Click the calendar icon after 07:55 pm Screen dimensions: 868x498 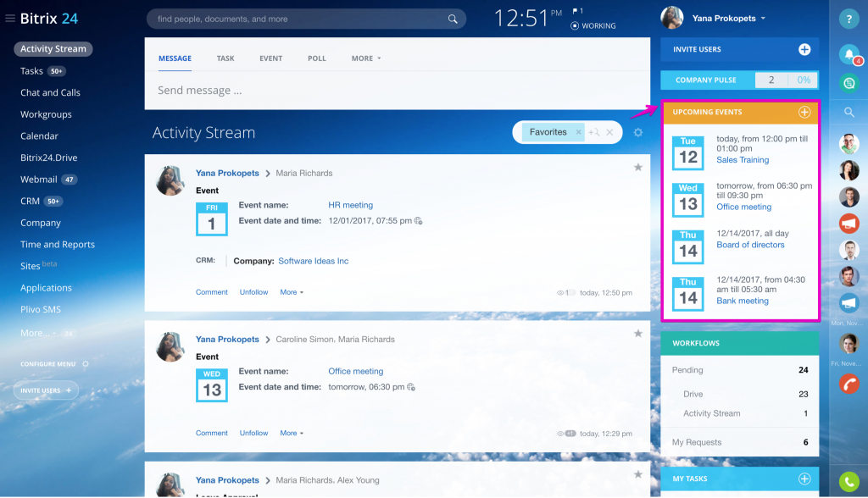point(419,221)
